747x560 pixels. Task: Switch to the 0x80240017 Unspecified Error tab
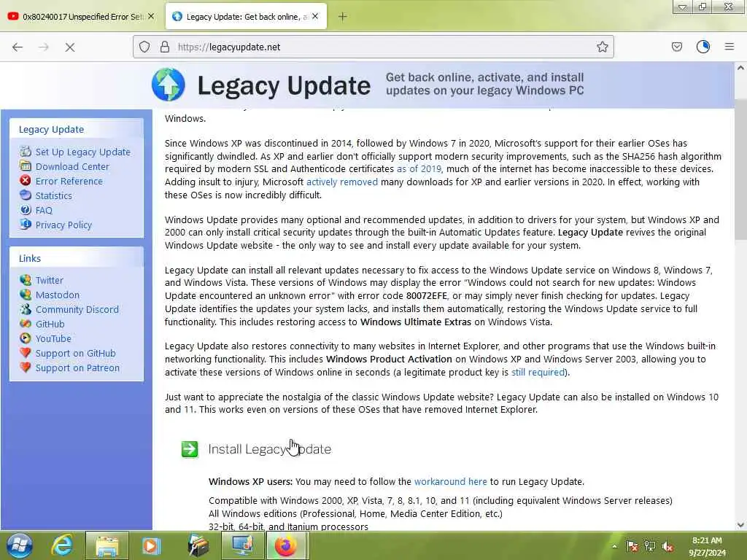point(81,16)
